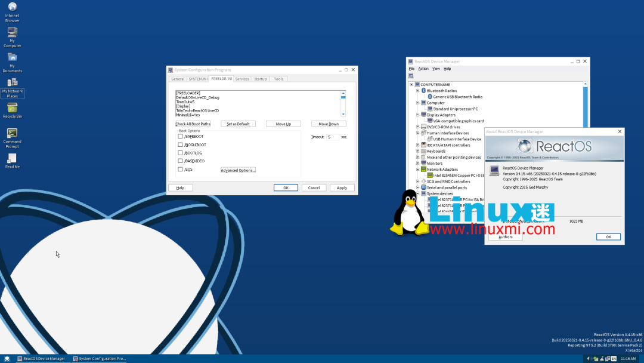Click the Set as Default button
This screenshot has height=363, width=644.
click(238, 124)
